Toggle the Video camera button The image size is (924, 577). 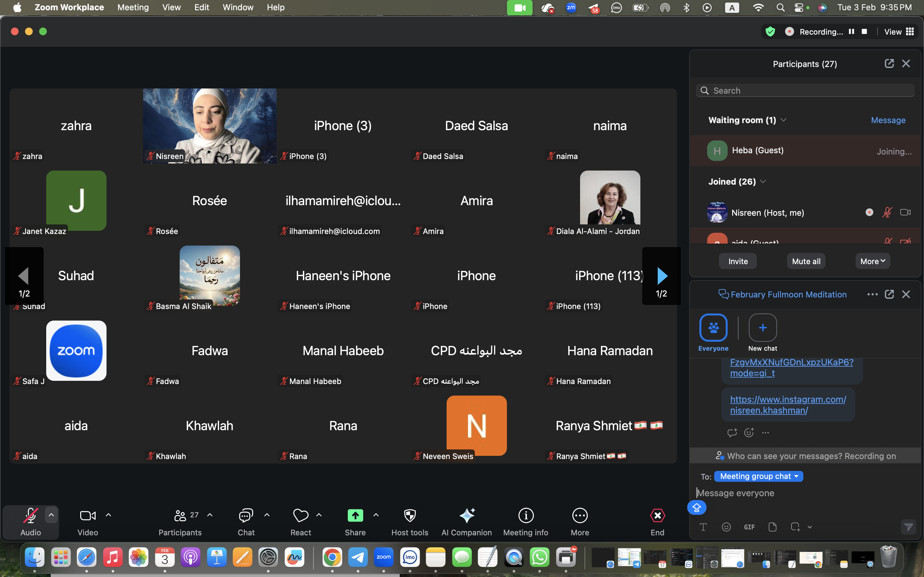click(88, 515)
